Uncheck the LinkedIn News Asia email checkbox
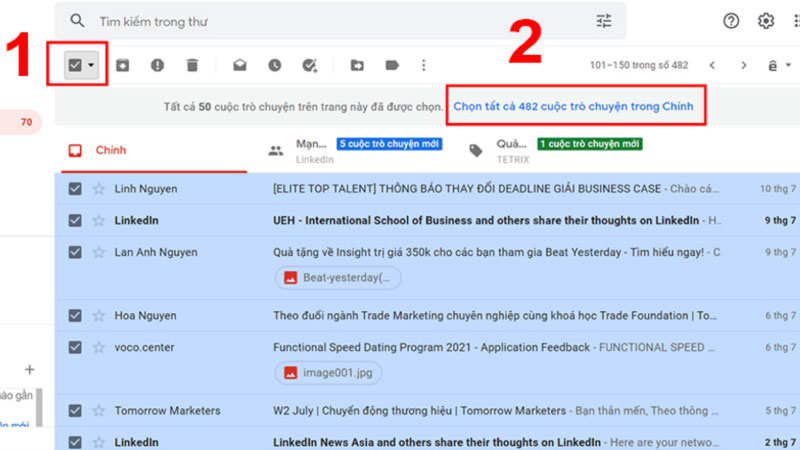The height and width of the screenshot is (450, 800). coord(75,442)
